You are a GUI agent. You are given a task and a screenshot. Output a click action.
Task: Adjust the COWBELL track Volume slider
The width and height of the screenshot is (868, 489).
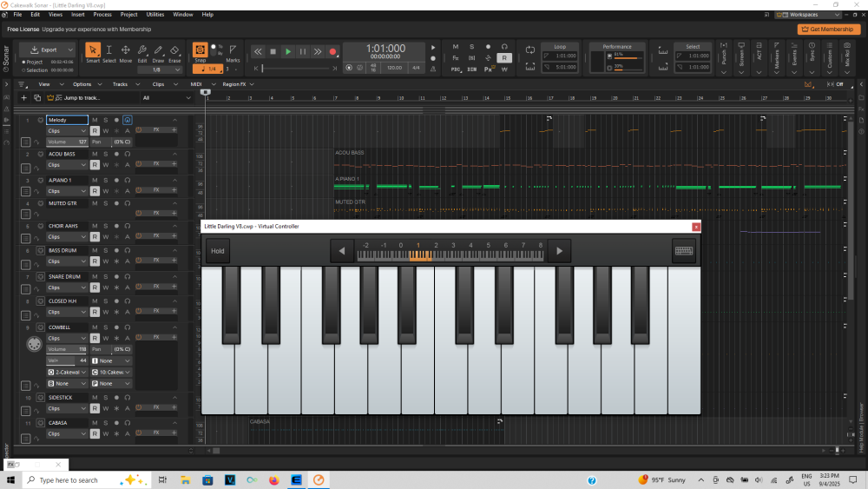(67, 349)
